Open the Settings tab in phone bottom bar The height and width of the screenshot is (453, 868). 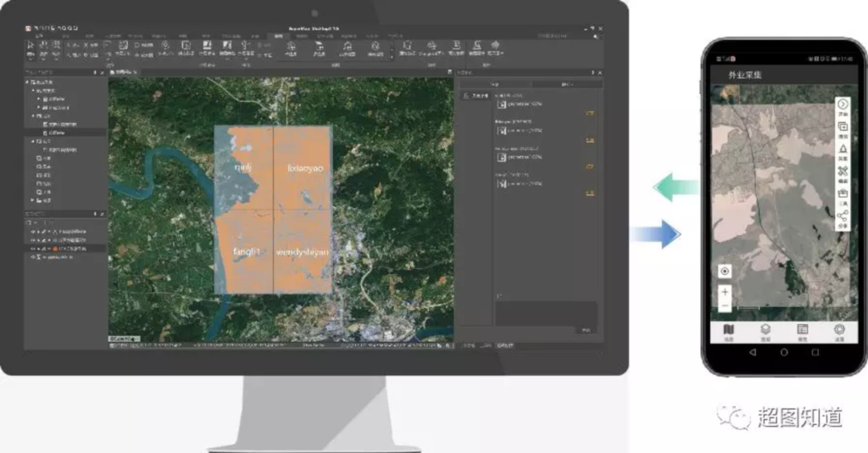pos(839,331)
